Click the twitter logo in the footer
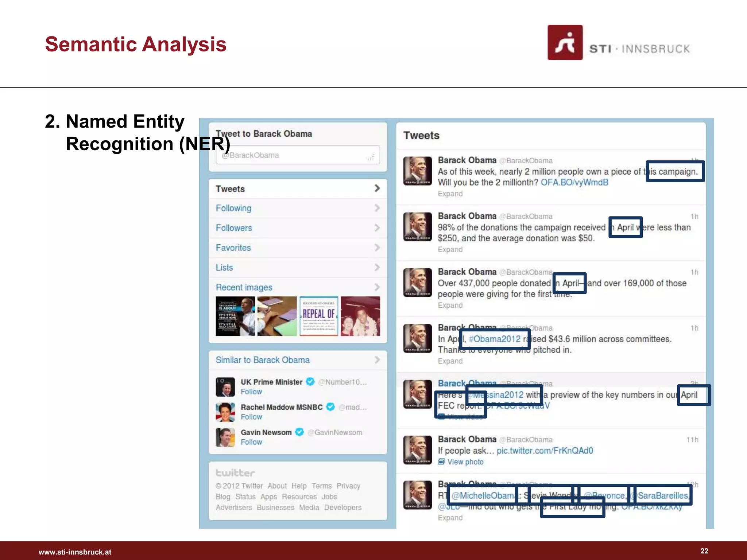 235,473
